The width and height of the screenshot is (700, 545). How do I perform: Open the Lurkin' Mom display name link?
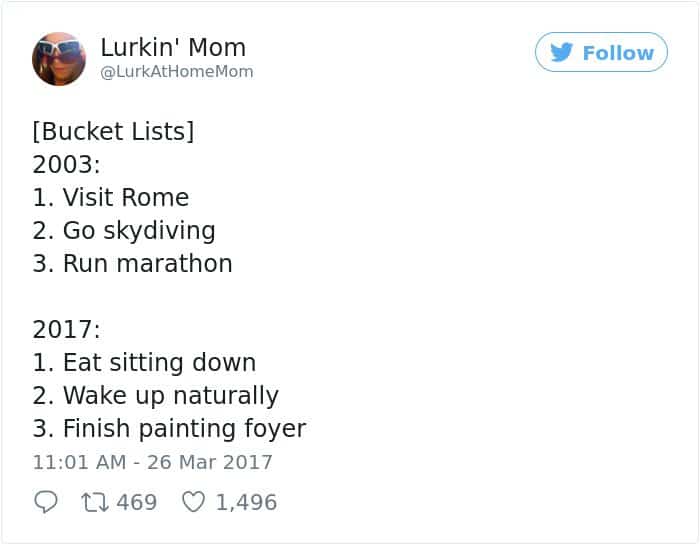tap(173, 47)
